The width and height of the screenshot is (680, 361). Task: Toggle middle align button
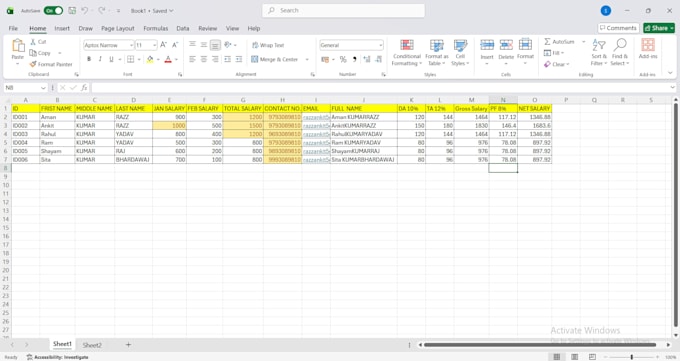click(204, 45)
